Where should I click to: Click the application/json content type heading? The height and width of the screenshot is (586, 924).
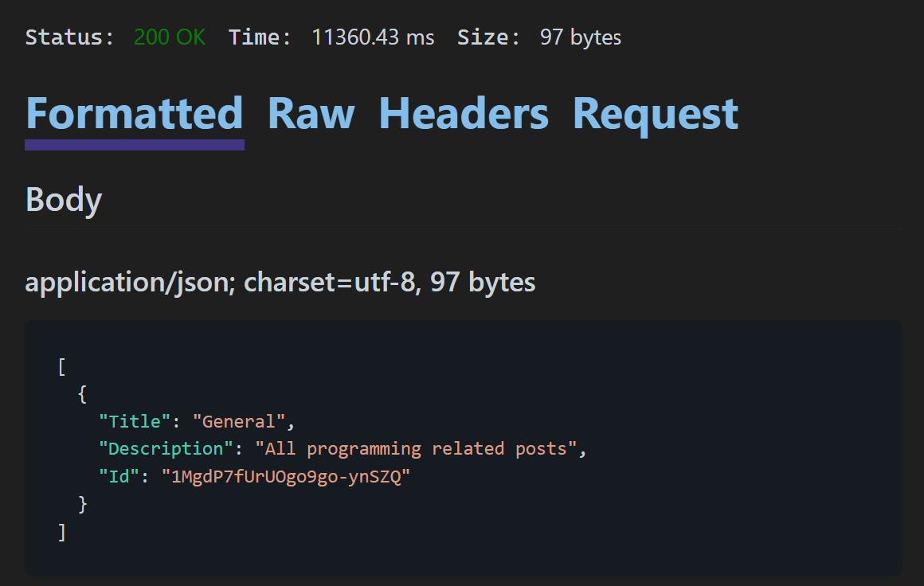coord(280,282)
